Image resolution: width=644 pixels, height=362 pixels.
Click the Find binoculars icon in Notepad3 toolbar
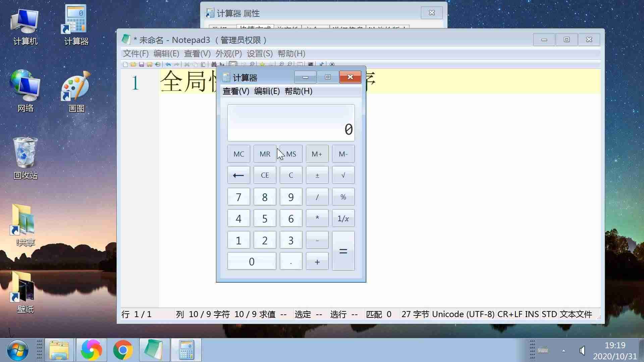pyautogui.click(x=214, y=64)
